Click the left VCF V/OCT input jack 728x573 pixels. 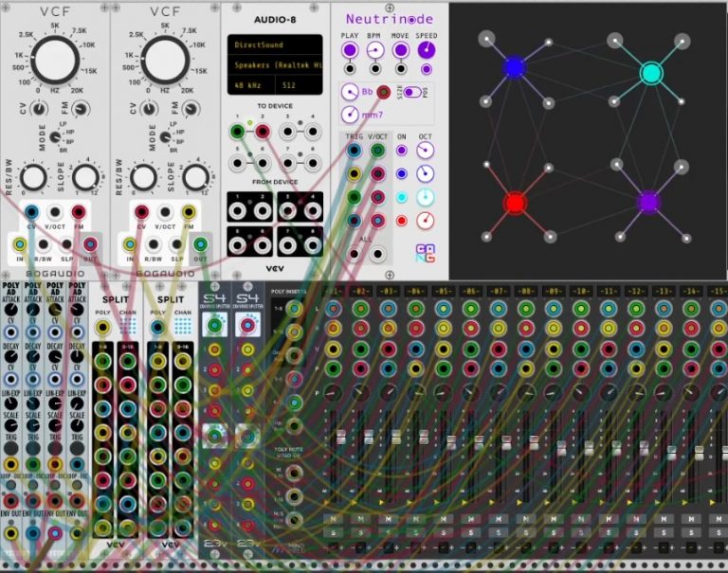pyautogui.click(x=55, y=212)
